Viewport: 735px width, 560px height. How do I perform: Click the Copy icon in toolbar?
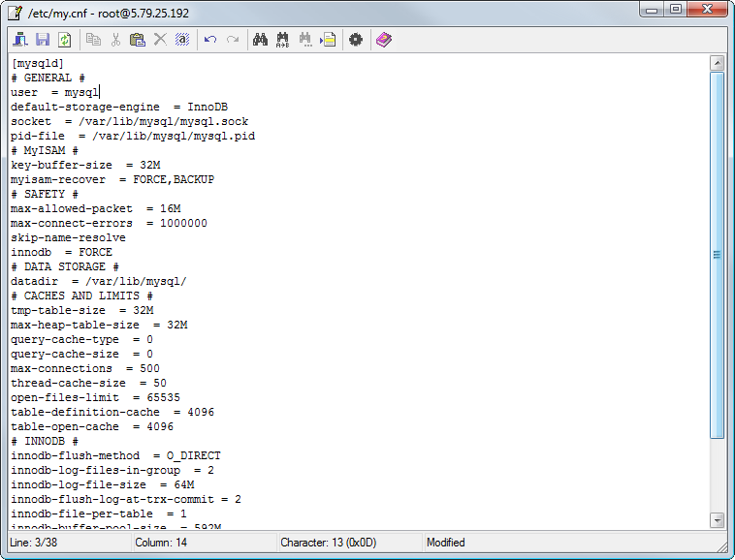click(93, 40)
